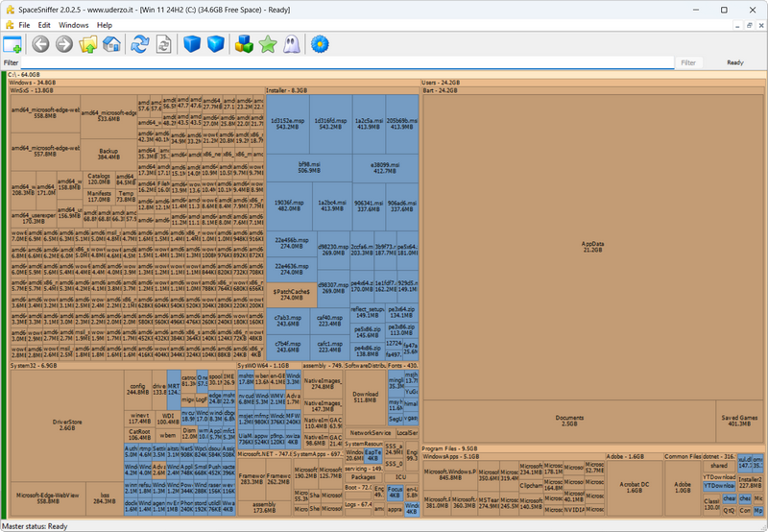Select the AppData 21.2GB block
The width and height of the screenshot is (768, 532).
(592, 247)
